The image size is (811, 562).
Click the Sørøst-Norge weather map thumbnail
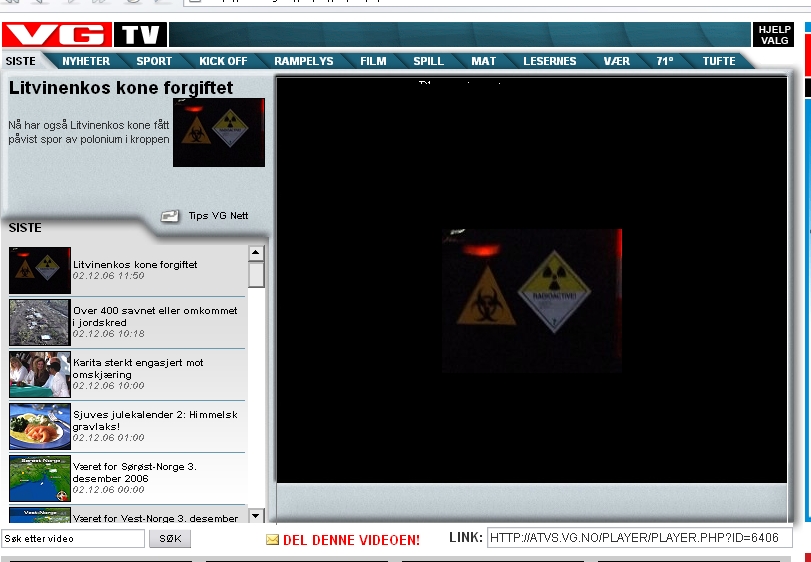pyautogui.click(x=40, y=478)
